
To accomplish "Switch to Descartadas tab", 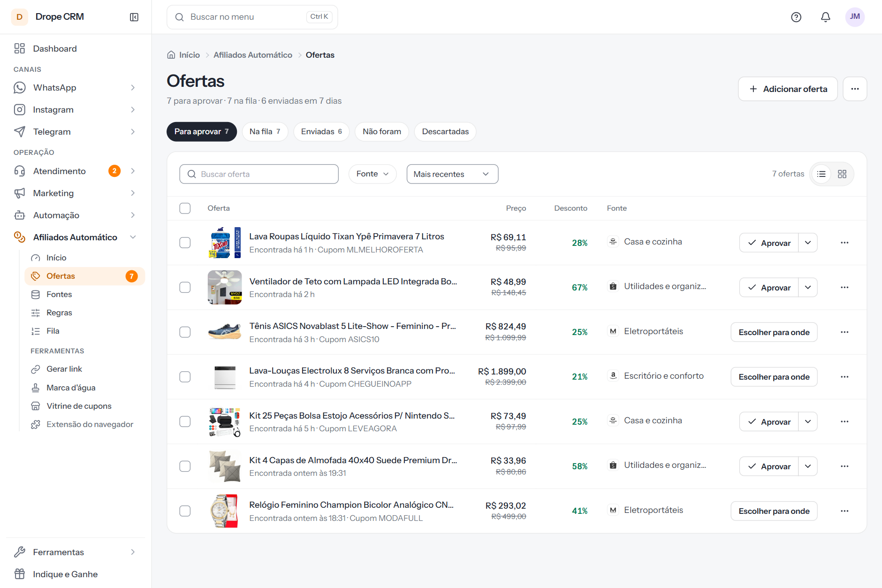I will pyautogui.click(x=445, y=131).
